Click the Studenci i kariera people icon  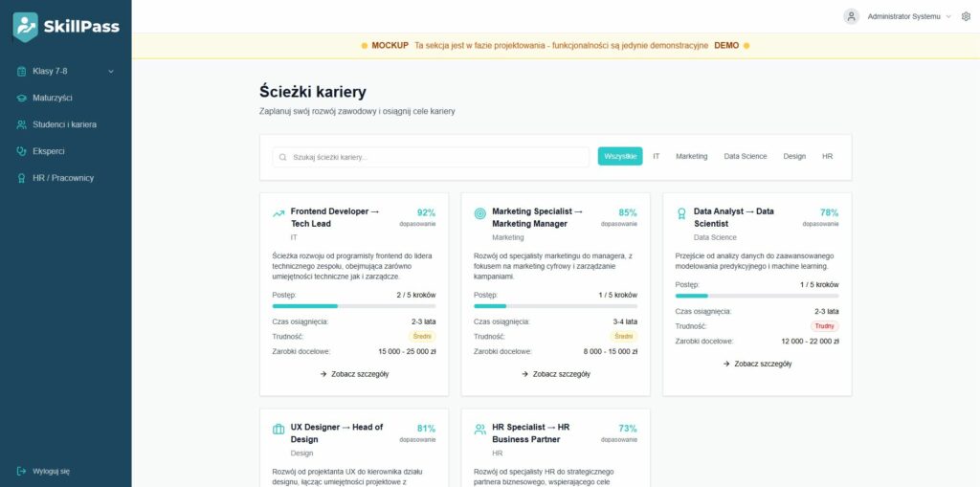point(22,124)
